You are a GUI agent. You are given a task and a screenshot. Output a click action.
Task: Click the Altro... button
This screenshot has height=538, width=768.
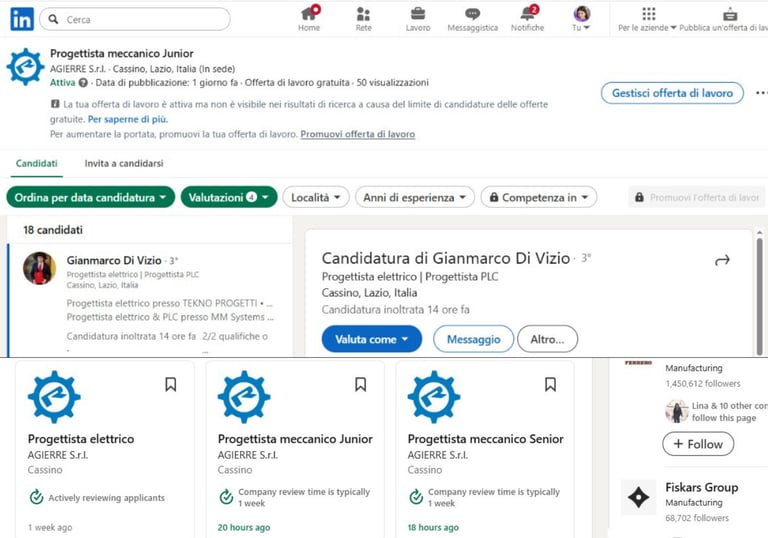point(547,339)
